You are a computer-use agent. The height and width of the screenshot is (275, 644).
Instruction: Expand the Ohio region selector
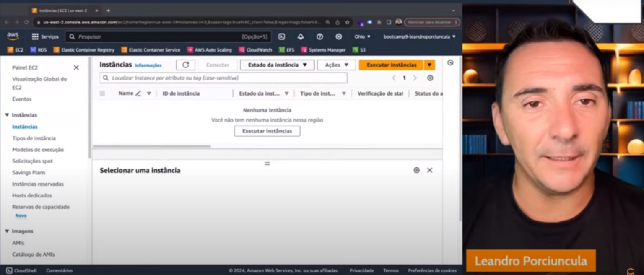pyautogui.click(x=362, y=37)
